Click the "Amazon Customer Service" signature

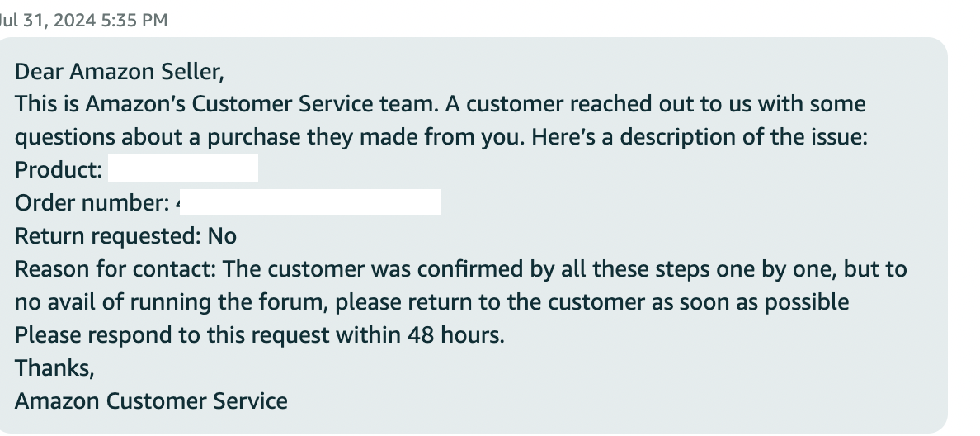[151, 401]
